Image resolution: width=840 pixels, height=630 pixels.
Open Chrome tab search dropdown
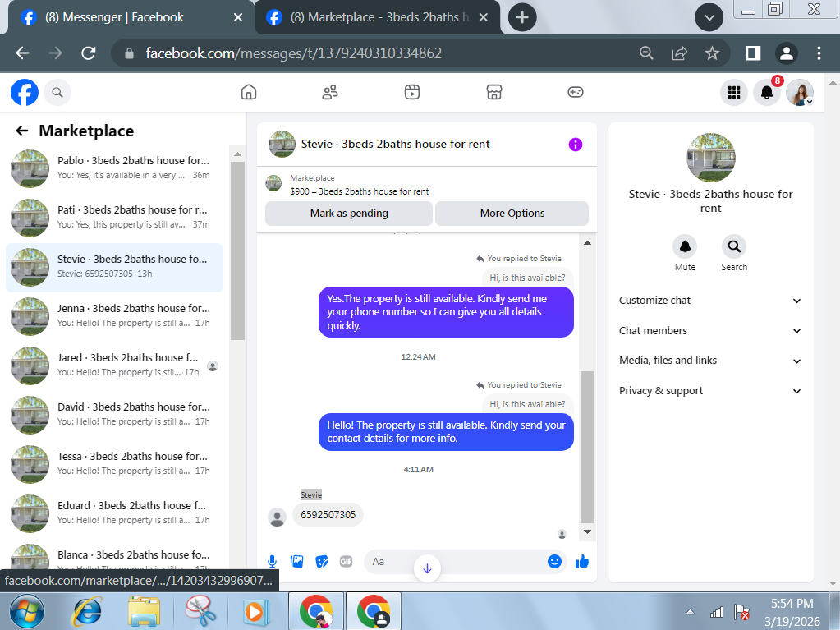click(x=709, y=18)
